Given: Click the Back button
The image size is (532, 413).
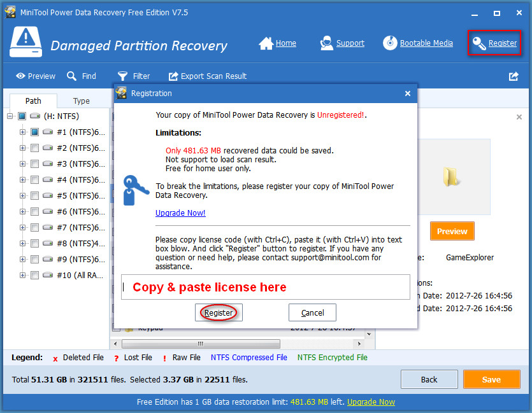Looking at the screenshot, I should point(429,379).
